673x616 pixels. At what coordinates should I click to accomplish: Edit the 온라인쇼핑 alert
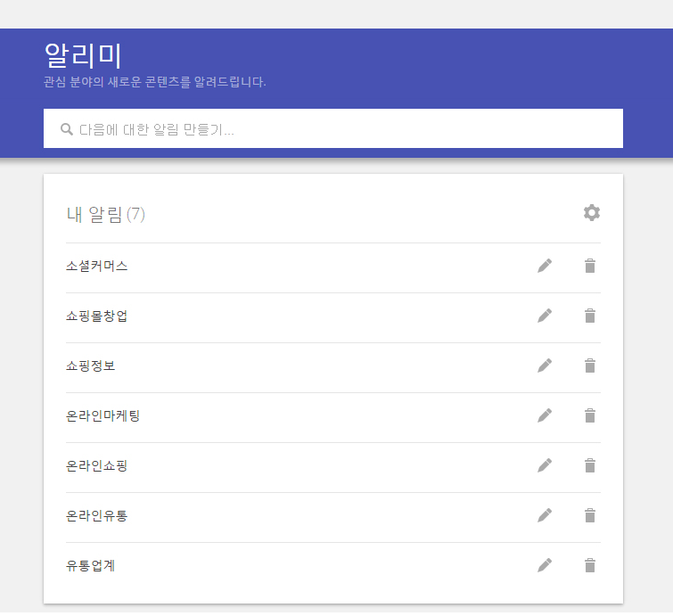[x=545, y=465]
